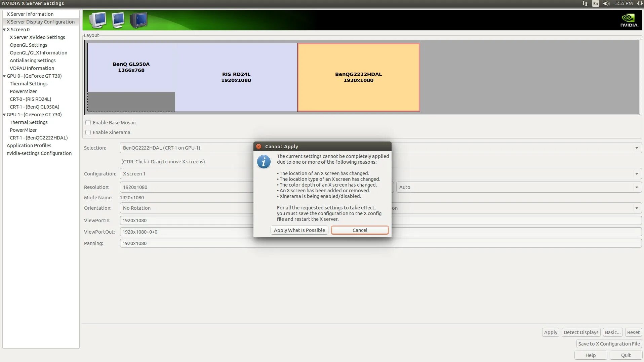Open the sound volume indicator
This screenshot has width=644, height=362.
tap(606, 3)
